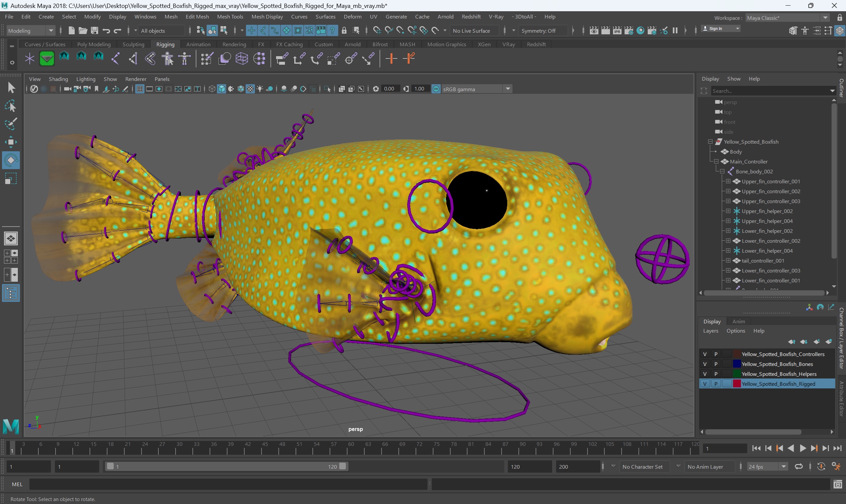Click the MEL script language toggle
This screenshot has width=846, height=504.
pos(17,484)
